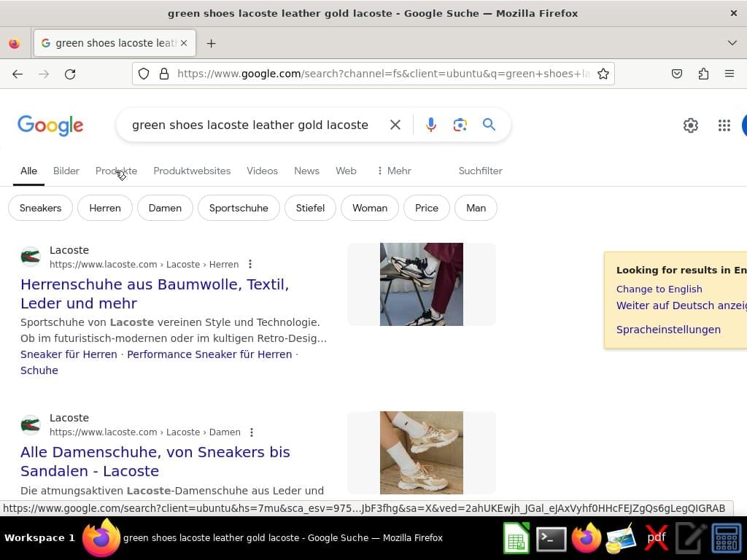Switch to the Bilder tab
The height and width of the screenshot is (560, 747).
tap(66, 171)
